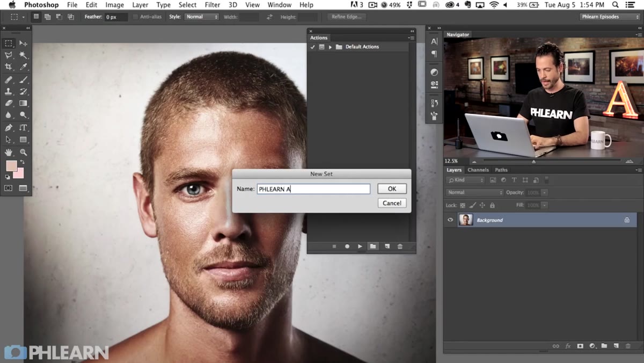
Task: Switch to the Channels tab
Action: coord(478,170)
